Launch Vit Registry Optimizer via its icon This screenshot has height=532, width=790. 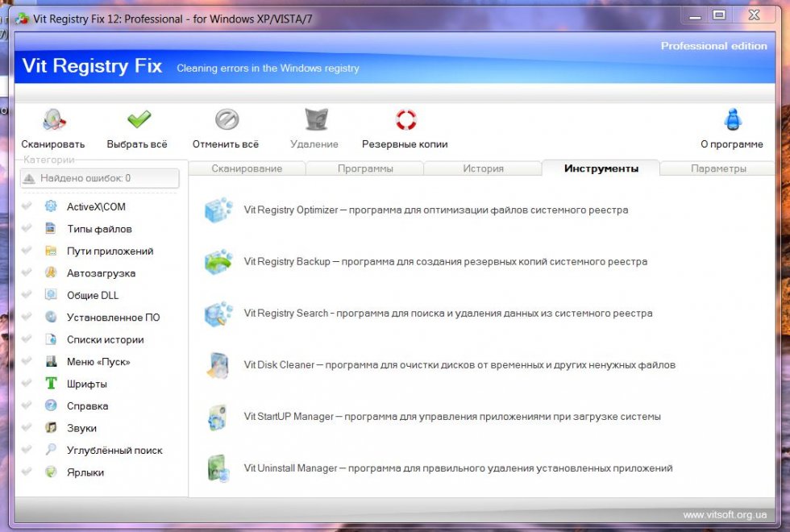(x=218, y=210)
